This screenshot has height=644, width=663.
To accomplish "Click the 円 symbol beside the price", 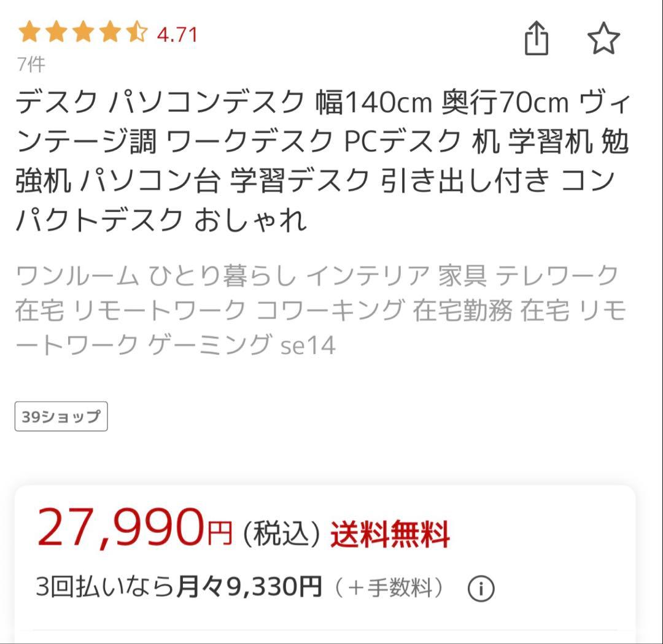I will (x=219, y=533).
